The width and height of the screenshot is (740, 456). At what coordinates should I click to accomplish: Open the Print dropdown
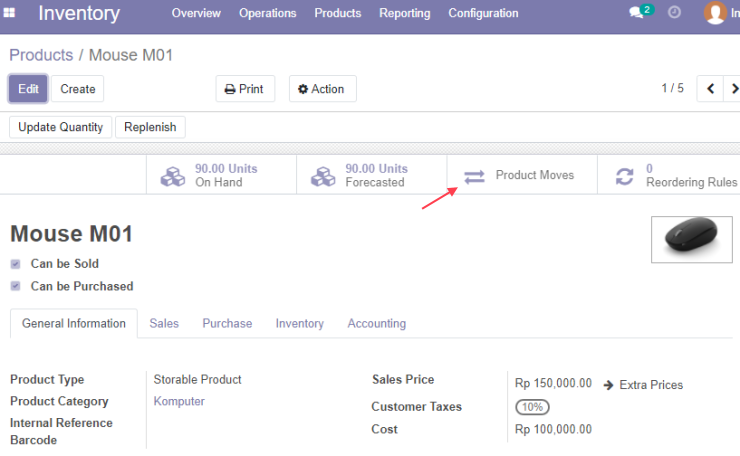[245, 89]
